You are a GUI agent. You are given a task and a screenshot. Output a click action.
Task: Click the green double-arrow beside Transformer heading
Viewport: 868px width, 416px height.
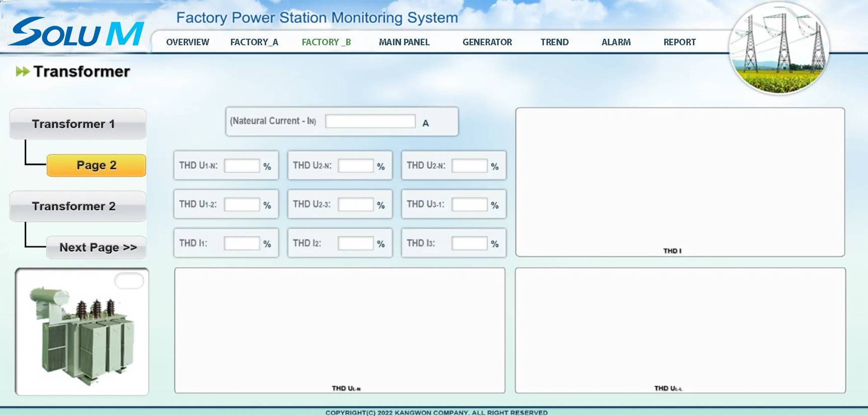pyautogui.click(x=23, y=71)
